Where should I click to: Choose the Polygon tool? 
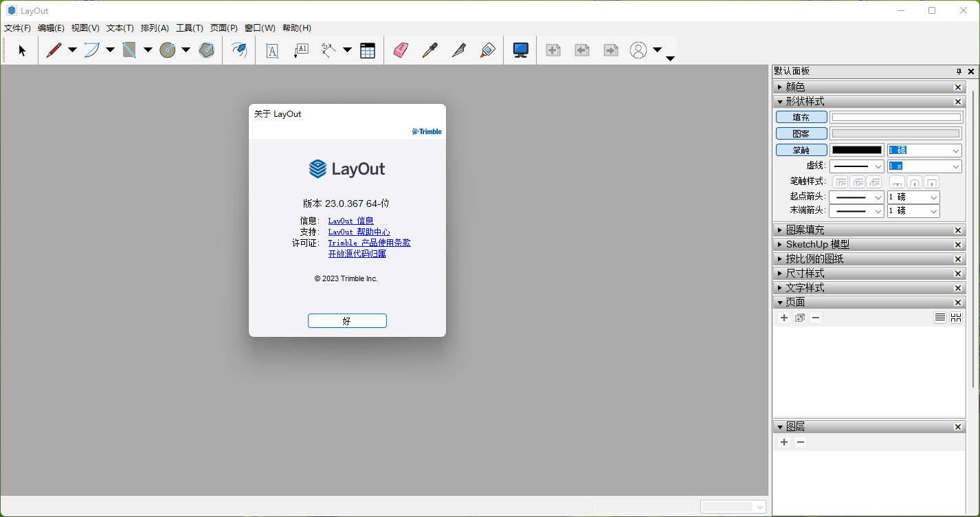(x=206, y=50)
